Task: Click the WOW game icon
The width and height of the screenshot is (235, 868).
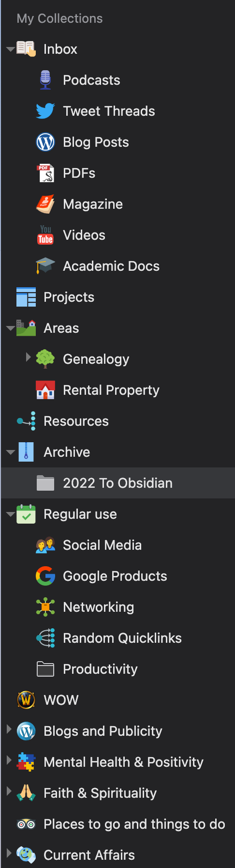Action: click(26, 700)
